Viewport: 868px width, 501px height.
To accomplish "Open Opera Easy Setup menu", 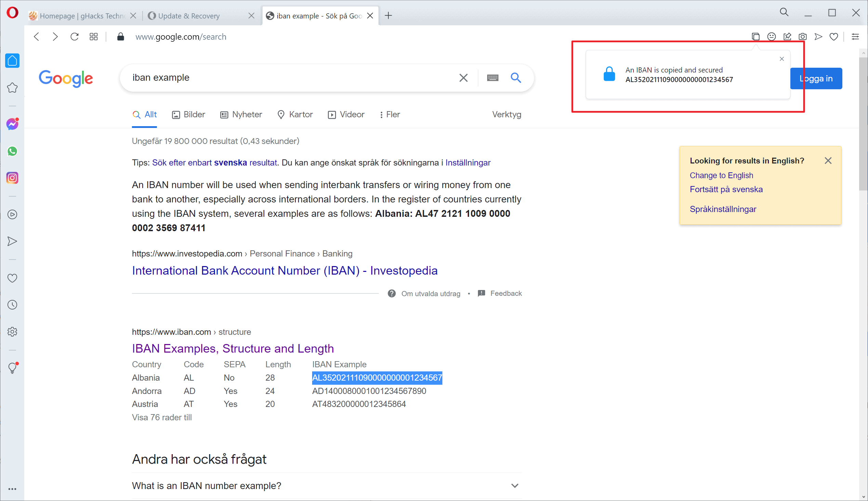I will coord(855,37).
